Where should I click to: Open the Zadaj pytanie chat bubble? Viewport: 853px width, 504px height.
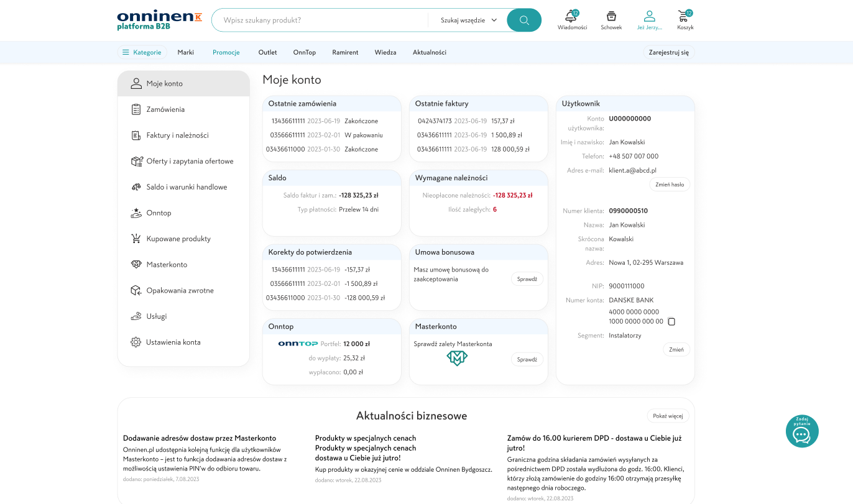click(802, 431)
